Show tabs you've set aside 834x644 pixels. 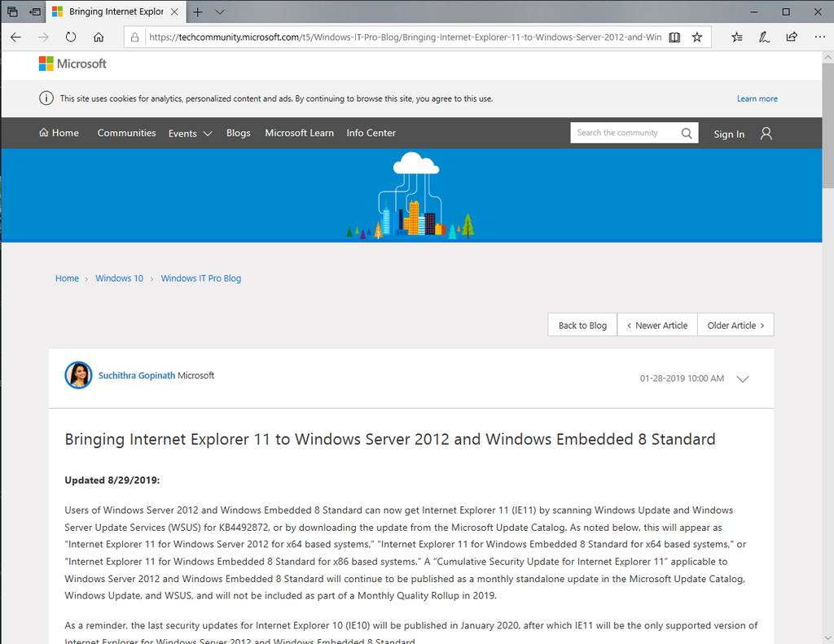point(33,11)
